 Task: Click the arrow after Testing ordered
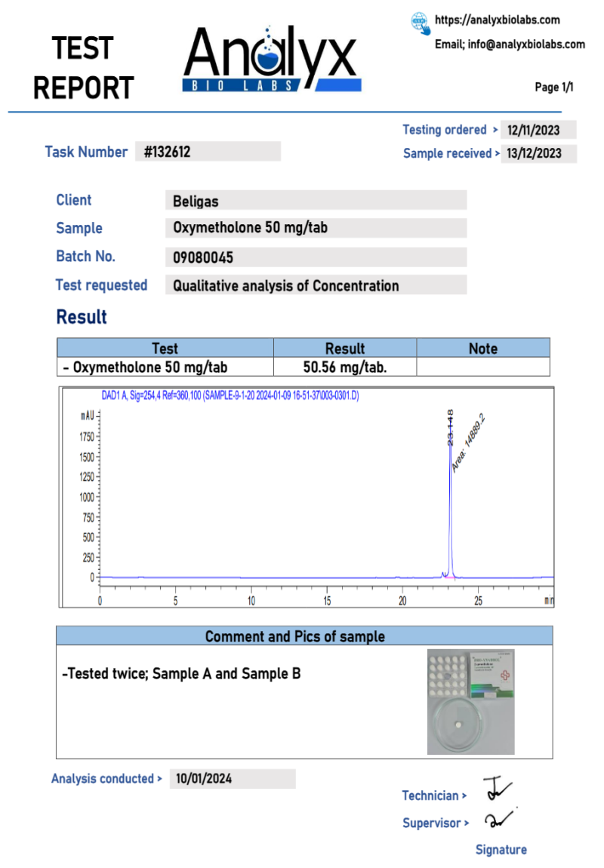[495, 131]
